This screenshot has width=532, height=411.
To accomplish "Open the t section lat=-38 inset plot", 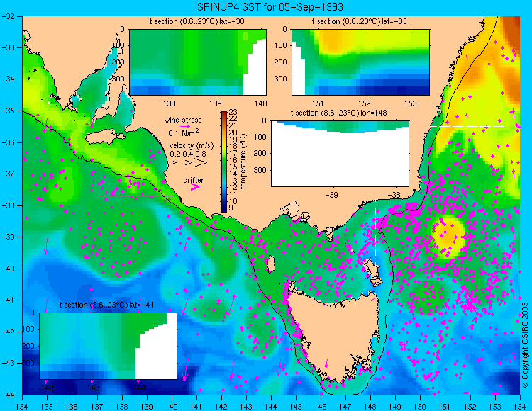I will [x=198, y=62].
